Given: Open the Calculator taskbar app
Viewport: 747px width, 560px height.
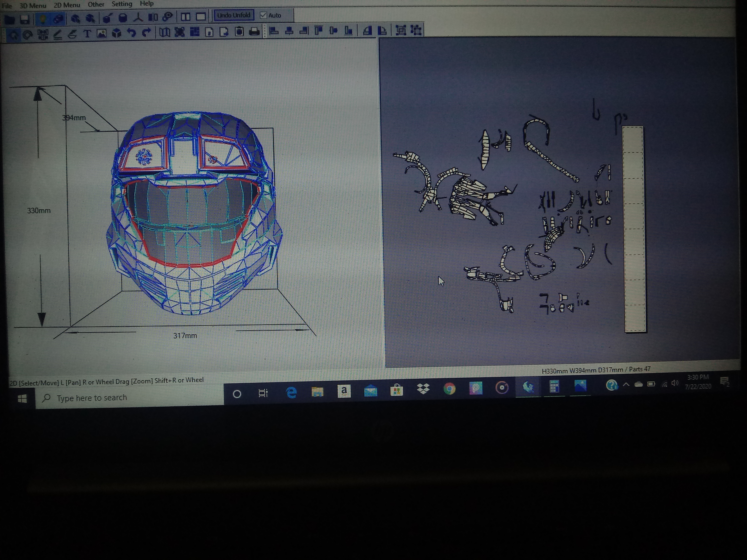Looking at the screenshot, I should coord(554,387).
